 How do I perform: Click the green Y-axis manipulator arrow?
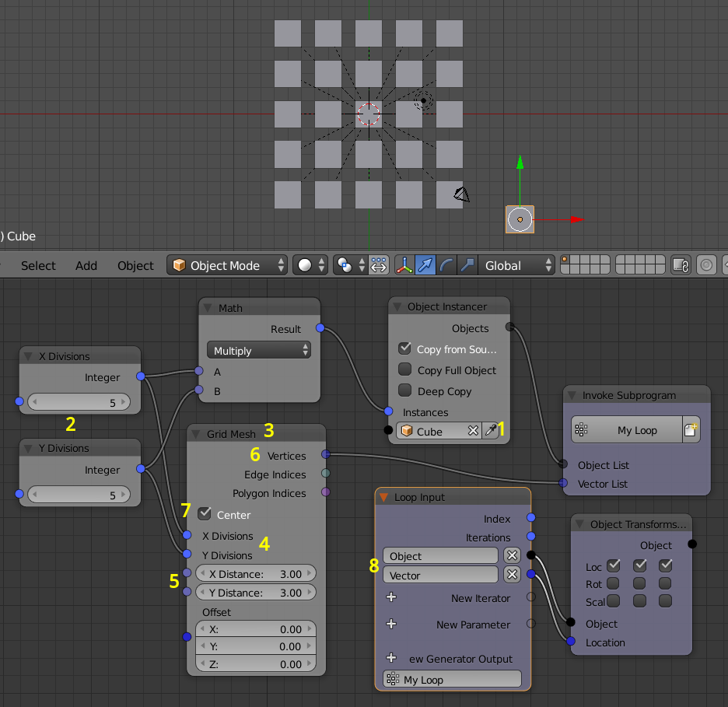520,163
